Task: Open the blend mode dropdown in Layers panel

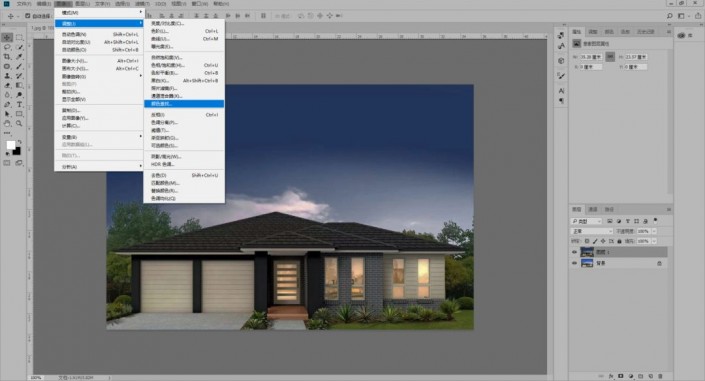Action: pyautogui.click(x=592, y=231)
